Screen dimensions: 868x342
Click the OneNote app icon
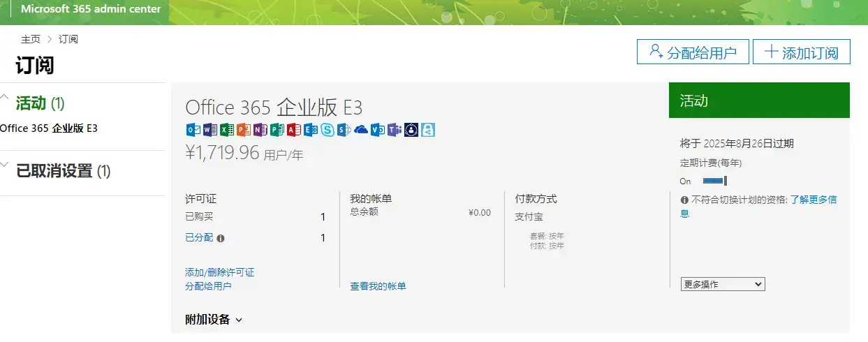260,130
